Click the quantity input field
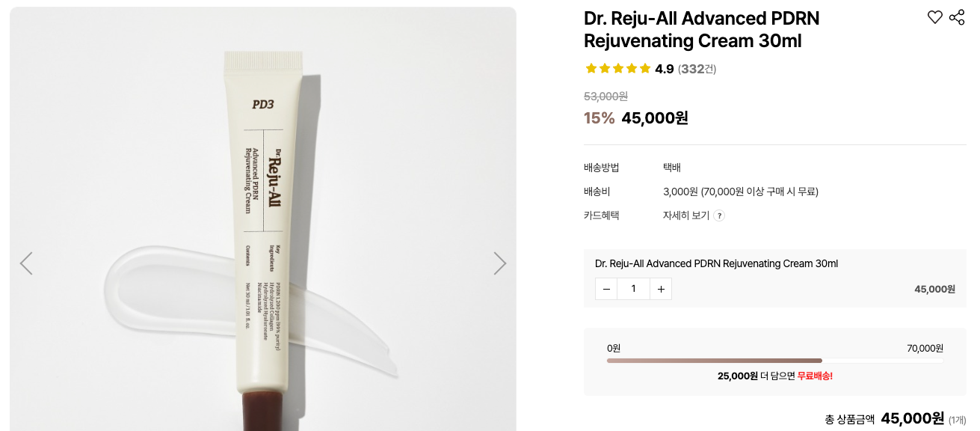The height and width of the screenshot is (431, 980). [x=633, y=289]
